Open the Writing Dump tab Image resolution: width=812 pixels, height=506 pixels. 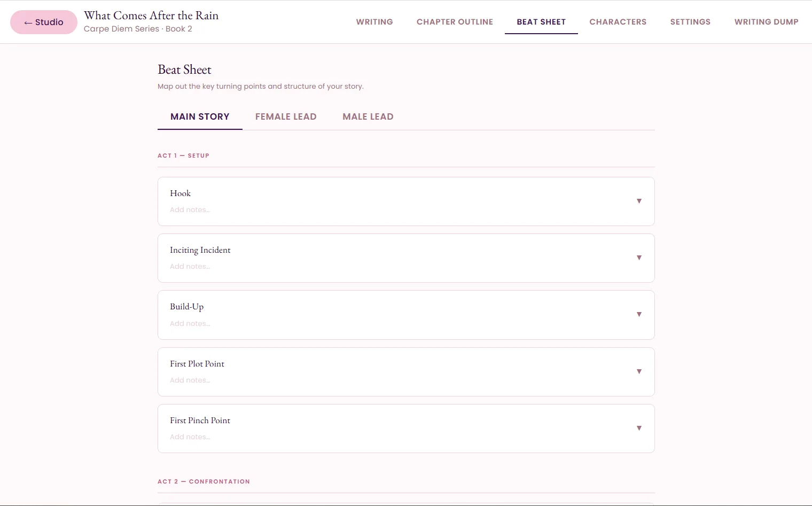point(766,22)
